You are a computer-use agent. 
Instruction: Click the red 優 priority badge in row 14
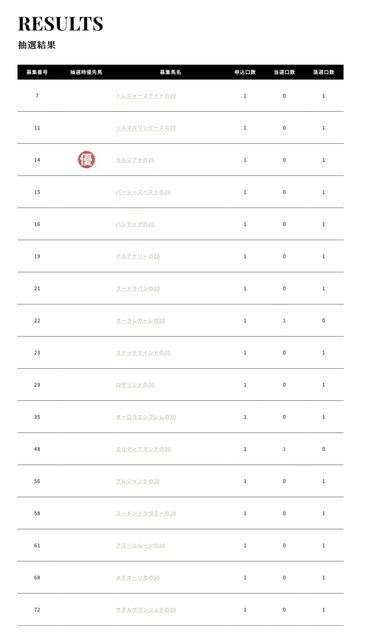click(87, 160)
